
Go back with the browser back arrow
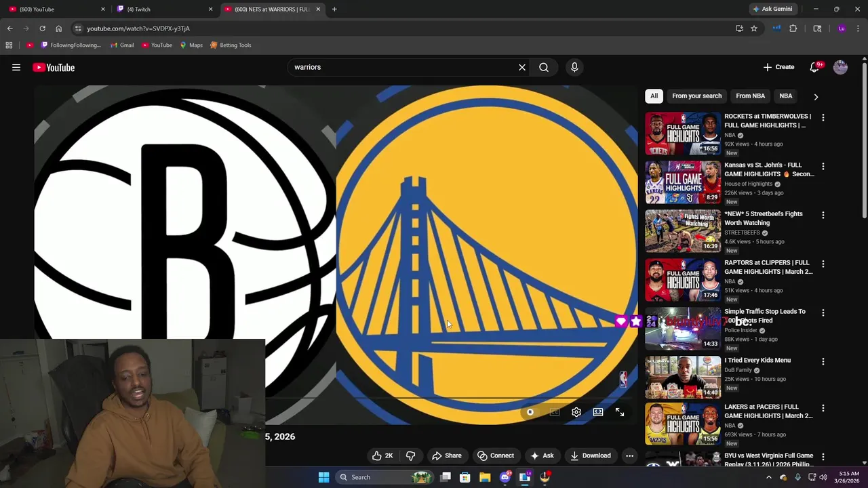(x=9, y=28)
